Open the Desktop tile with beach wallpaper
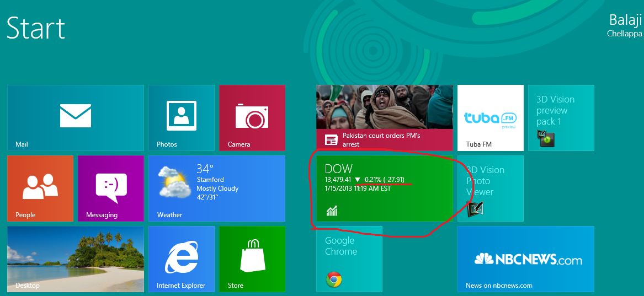This screenshot has width=644, height=296. pyautogui.click(x=76, y=259)
